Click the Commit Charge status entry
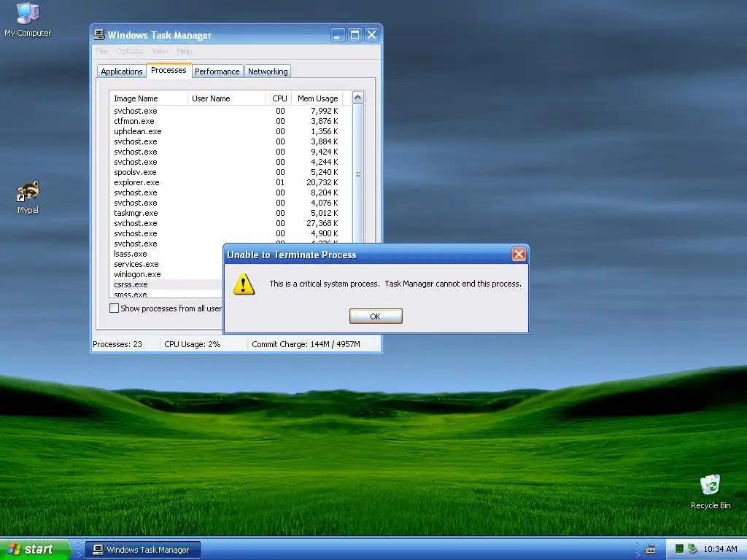 [x=306, y=344]
